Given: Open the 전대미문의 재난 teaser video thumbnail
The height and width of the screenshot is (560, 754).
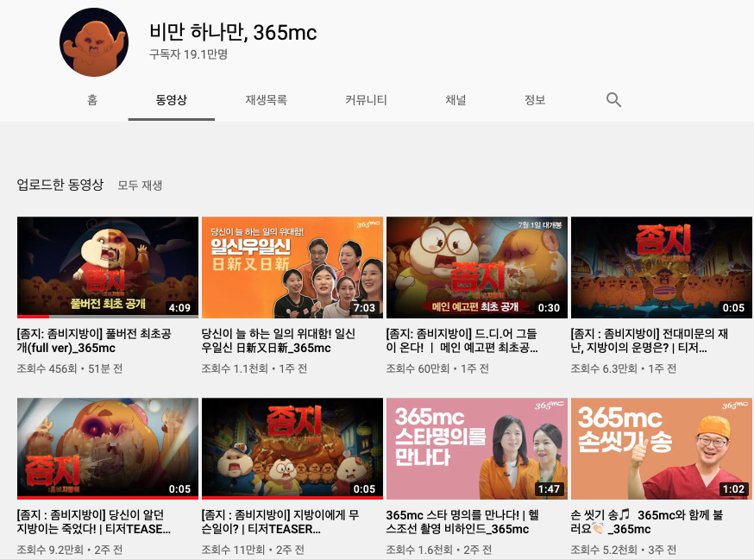Looking at the screenshot, I should pyautogui.click(x=662, y=267).
